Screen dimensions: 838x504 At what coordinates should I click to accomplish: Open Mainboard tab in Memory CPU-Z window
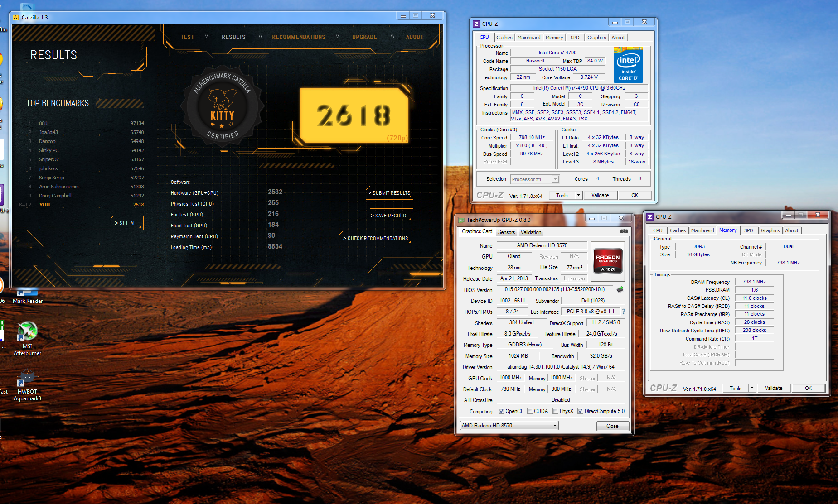coord(702,230)
